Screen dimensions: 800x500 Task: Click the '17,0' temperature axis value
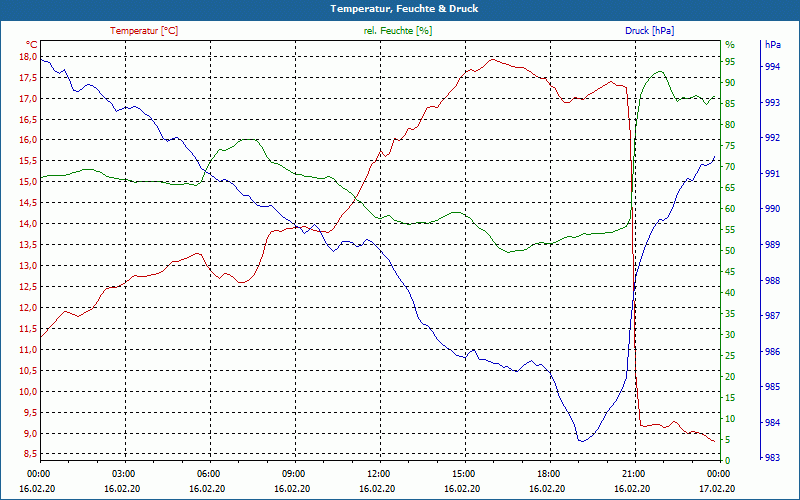click(x=28, y=98)
